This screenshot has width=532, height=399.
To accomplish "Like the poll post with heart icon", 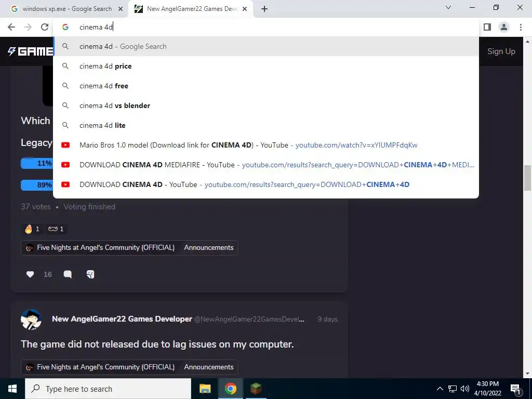I will pos(30,274).
